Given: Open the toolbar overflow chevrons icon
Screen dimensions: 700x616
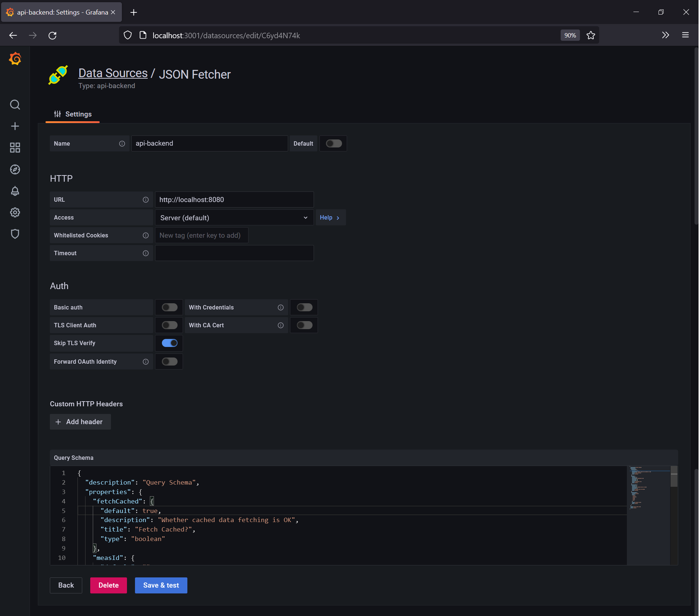Looking at the screenshot, I should coord(665,35).
